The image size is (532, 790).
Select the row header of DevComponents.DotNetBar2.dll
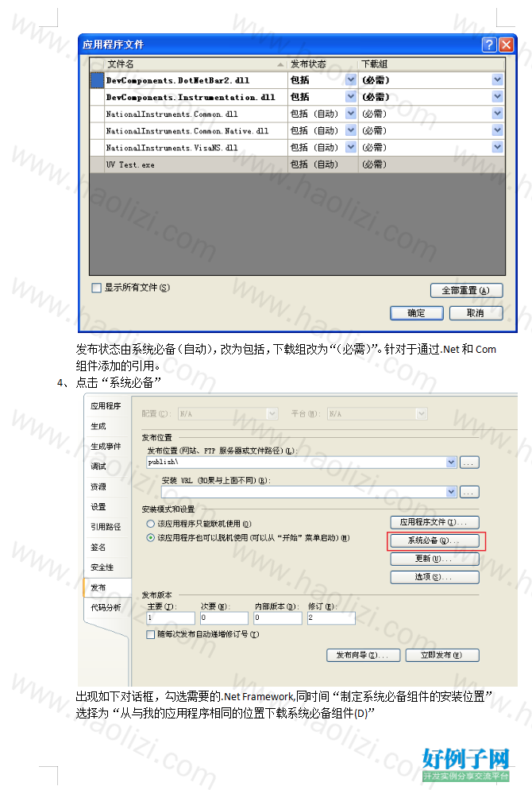click(x=97, y=80)
